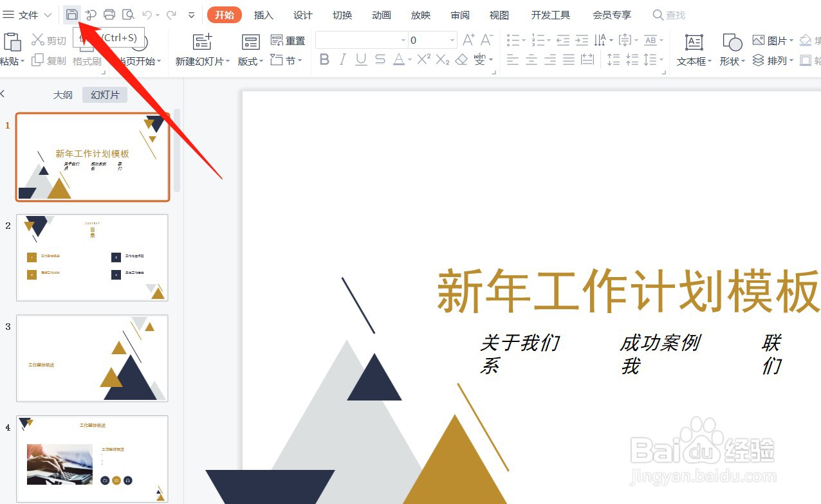The width and height of the screenshot is (821, 504).
Task: Toggle Bold formatting
Action: [x=324, y=60]
